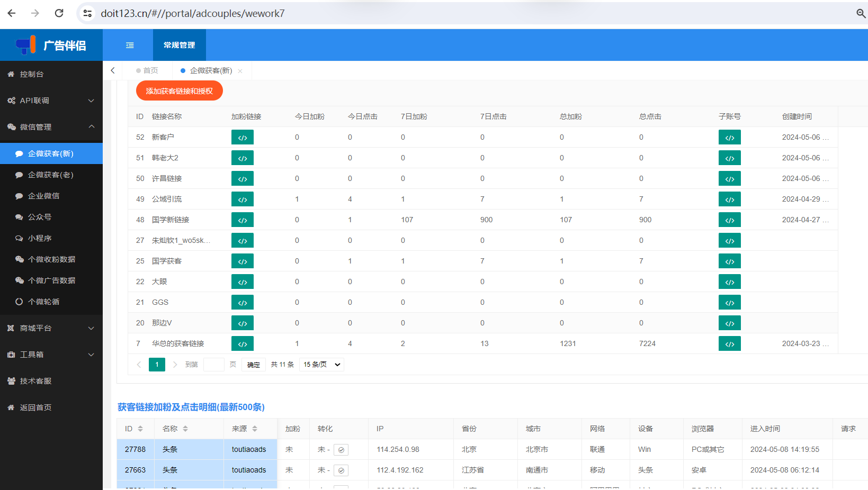Collapse the 微信管理 sidebar menu
Image resolution: width=868 pixels, height=490 pixels.
point(51,127)
